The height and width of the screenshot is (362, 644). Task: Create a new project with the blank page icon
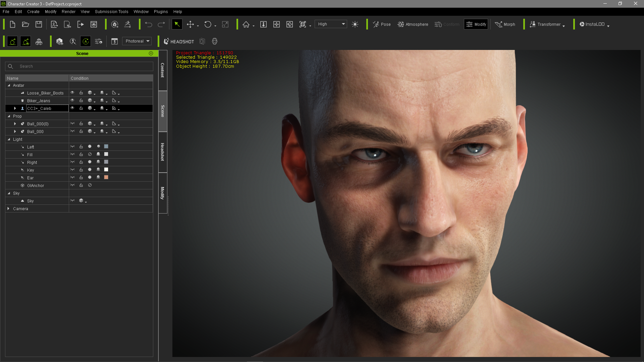[x=12, y=24]
